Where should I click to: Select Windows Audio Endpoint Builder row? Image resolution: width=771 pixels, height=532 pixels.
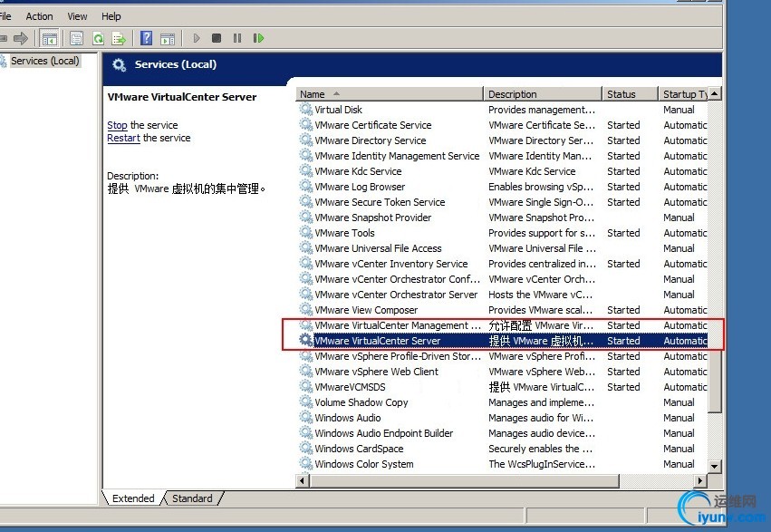[x=503, y=433]
